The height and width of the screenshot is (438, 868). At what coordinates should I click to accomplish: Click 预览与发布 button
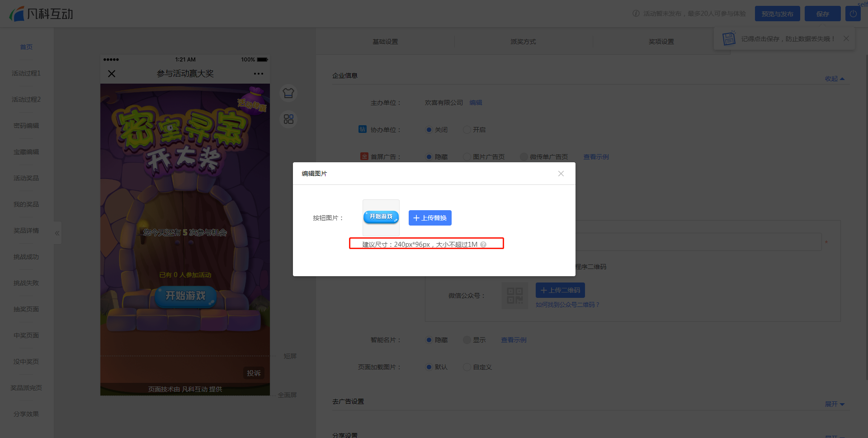pos(778,14)
